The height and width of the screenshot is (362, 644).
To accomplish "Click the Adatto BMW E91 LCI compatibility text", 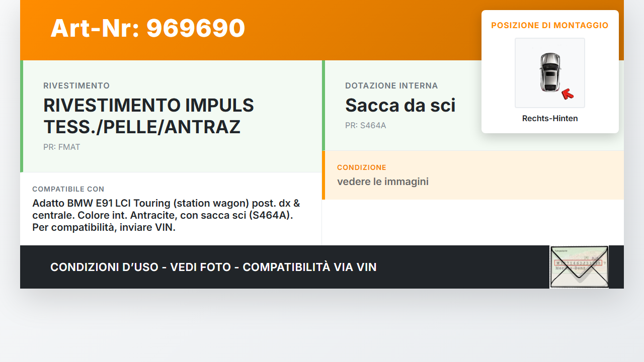I will [x=166, y=215].
